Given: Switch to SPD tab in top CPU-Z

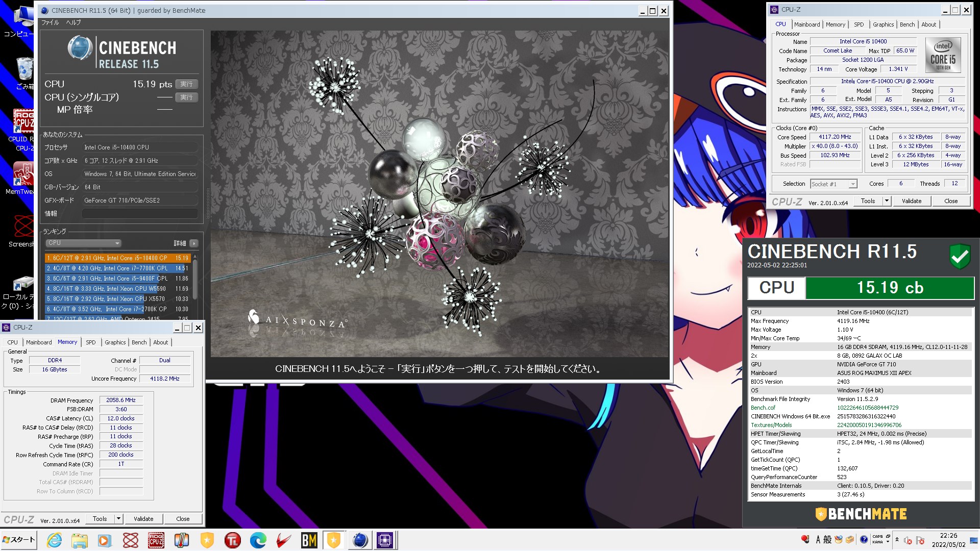Looking at the screenshot, I should coord(859,24).
